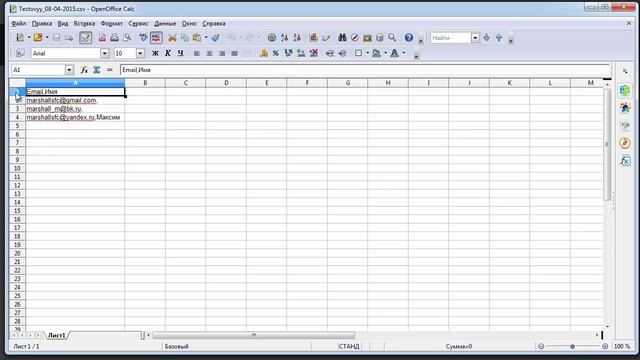Open the Формат menu
Viewport: 640px width, 360px height.
pyautogui.click(x=111, y=24)
